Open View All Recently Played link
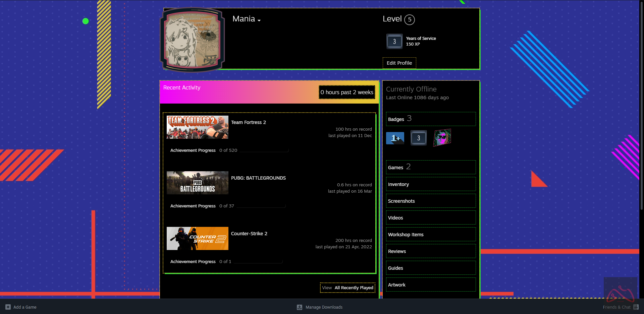The height and width of the screenshot is (314, 644). pyautogui.click(x=347, y=288)
